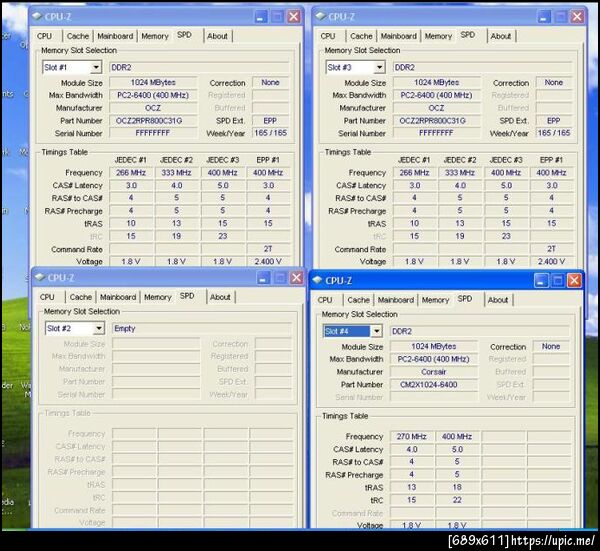
Task: Click part number OCZ2RPR800C31G in Slot #1 window
Action: [x=153, y=121]
